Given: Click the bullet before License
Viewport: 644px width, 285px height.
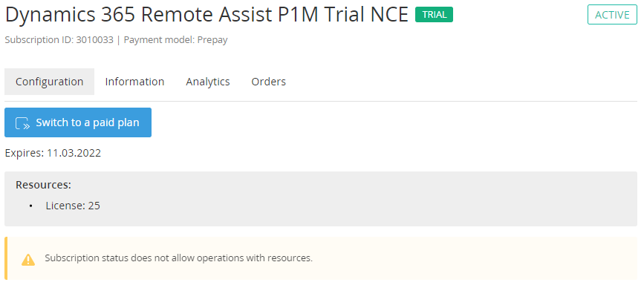Looking at the screenshot, I should pos(31,206).
